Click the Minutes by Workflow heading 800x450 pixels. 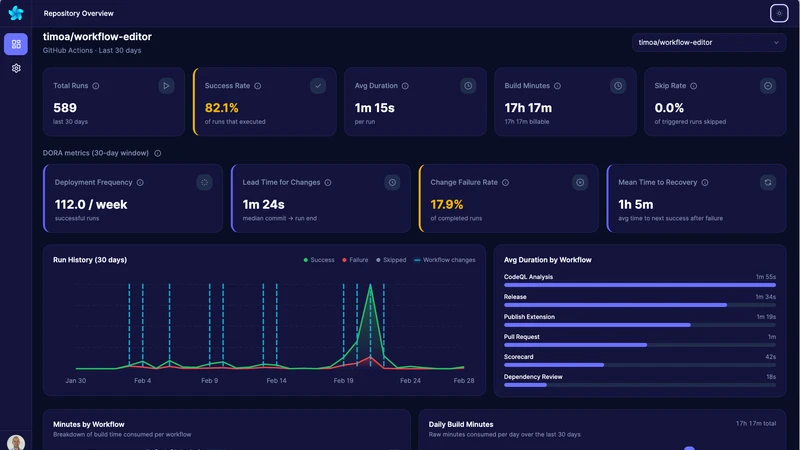click(89, 424)
